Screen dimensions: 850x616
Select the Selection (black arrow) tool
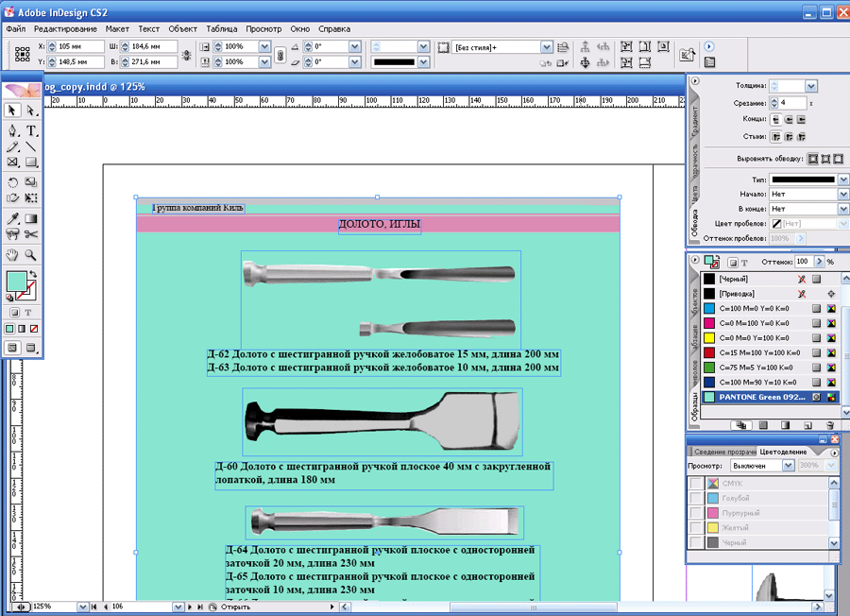pos(12,111)
